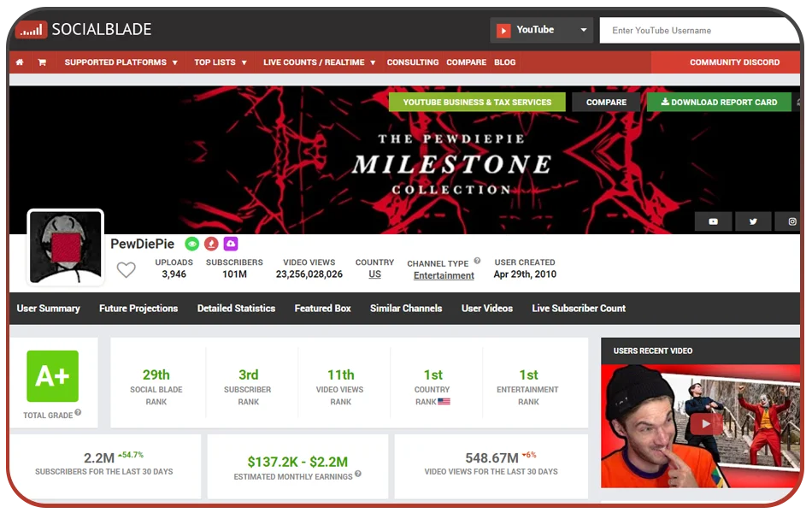Expand the Top Lists menu
Image resolution: width=812 pixels, height=513 pixels.
click(220, 62)
